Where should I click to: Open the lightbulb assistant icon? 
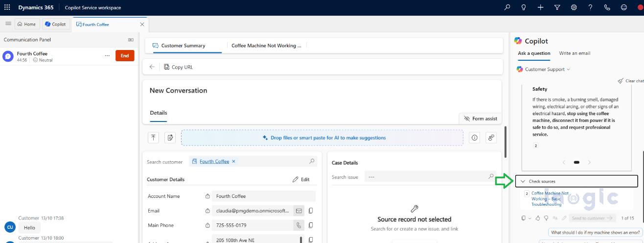click(x=524, y=7)
